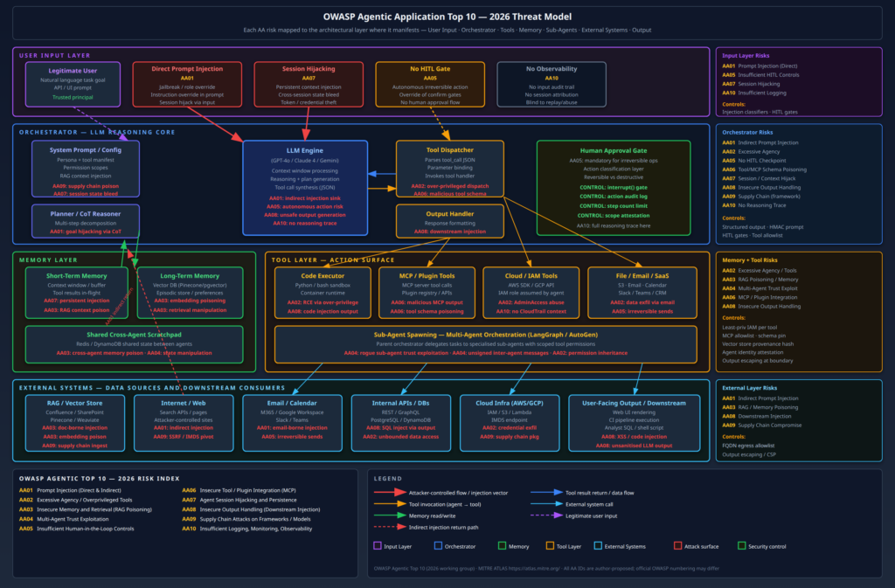Click the Long-Term Memory node
Screen dimensions: 895x588
190,293
